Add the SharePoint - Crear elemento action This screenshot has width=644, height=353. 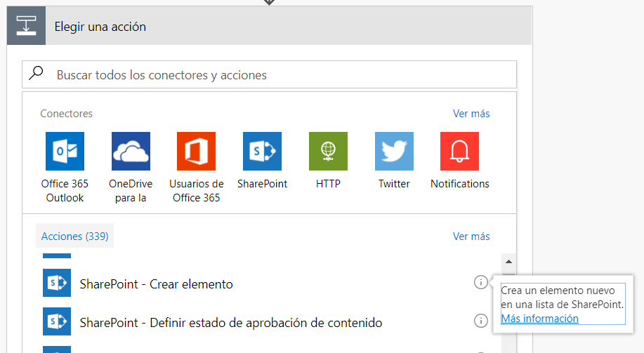(x=156, y=284)
